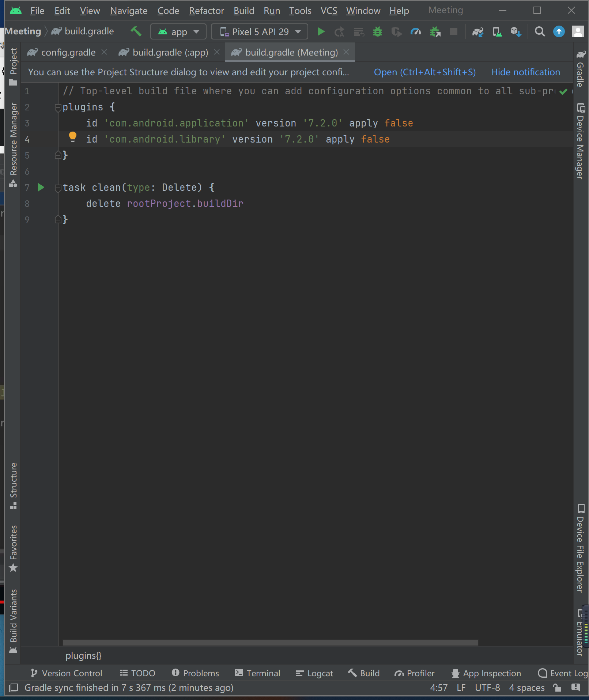The height and width of the screenshot is (700, 589).
Task: Open the SDK Manager icon
Action: click(516, 32)
